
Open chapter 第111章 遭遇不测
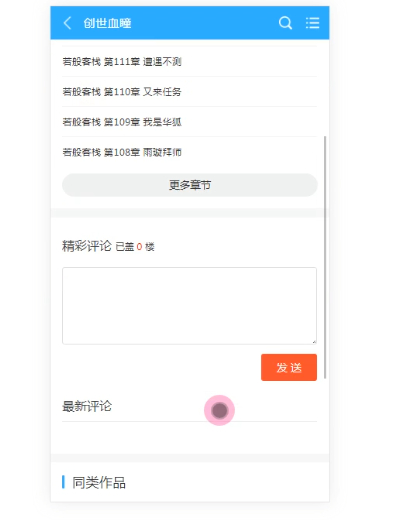coord(122,62)
